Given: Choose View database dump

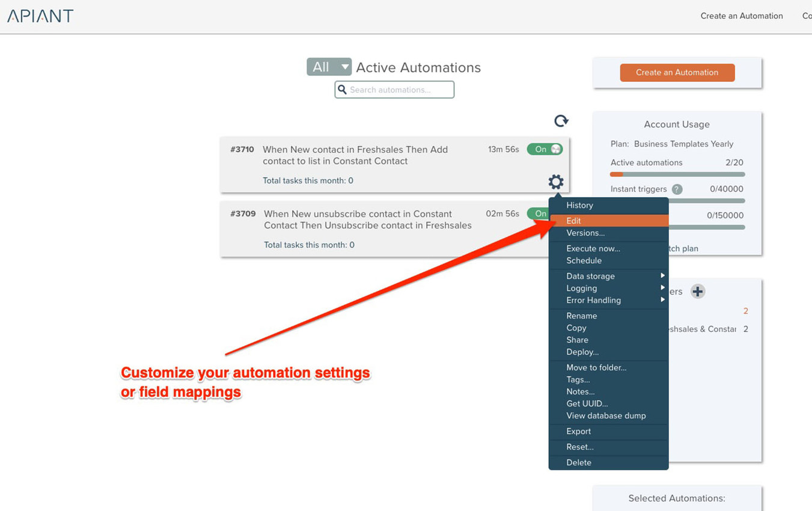Looking at the screenshot, I should pos(608,415).
